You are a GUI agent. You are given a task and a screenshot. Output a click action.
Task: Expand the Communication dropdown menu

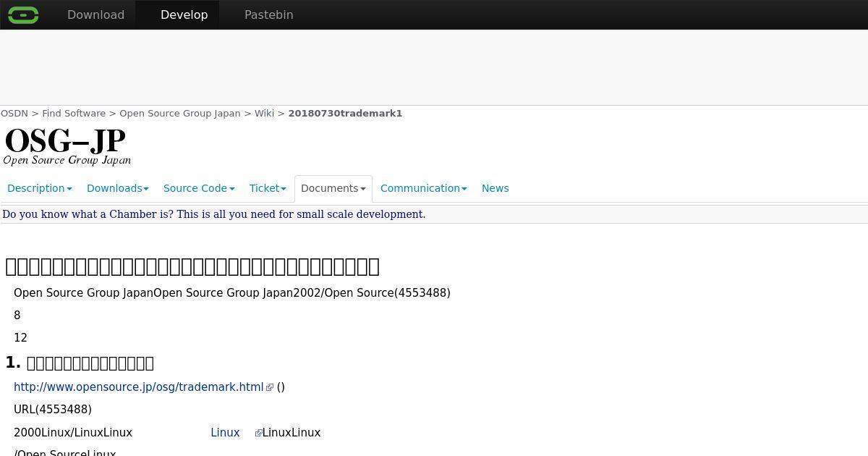point(423,188)
